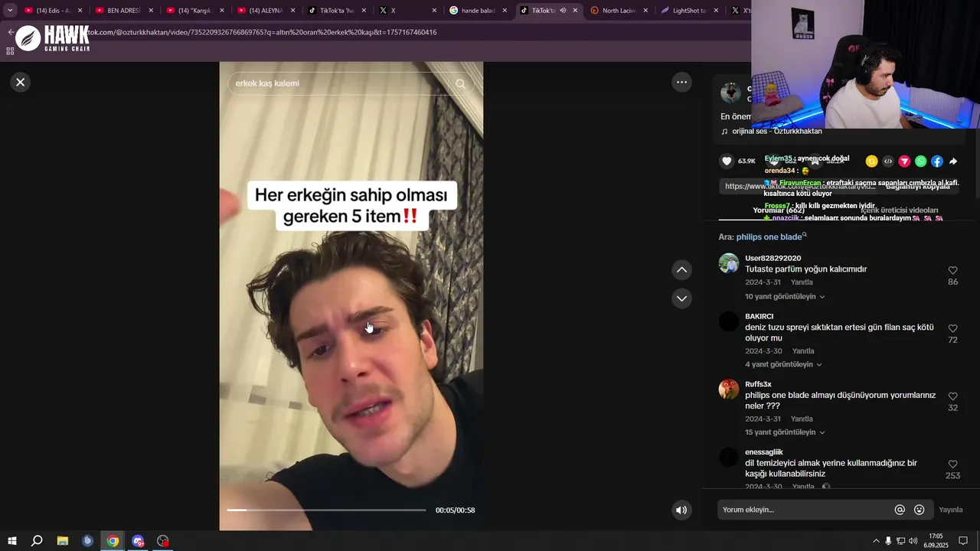Open Ruffs3x's profile avatar

[729, 389]
